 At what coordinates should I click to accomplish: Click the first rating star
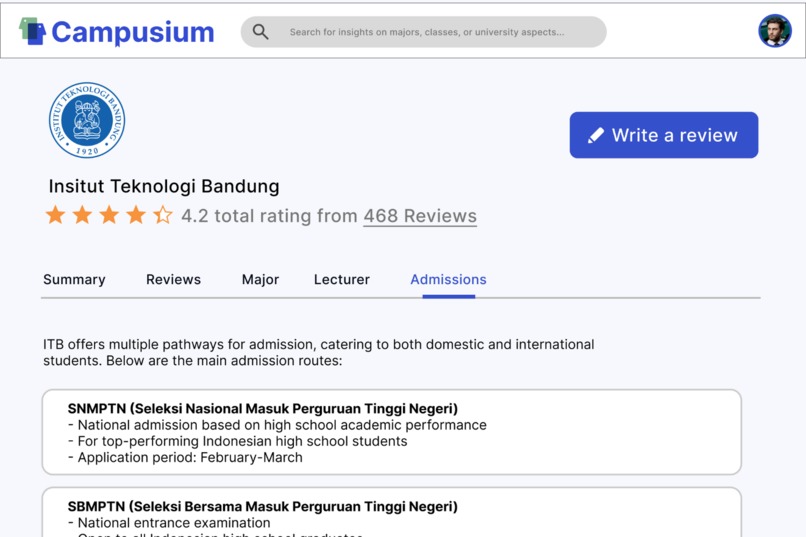tap(56, 215)
